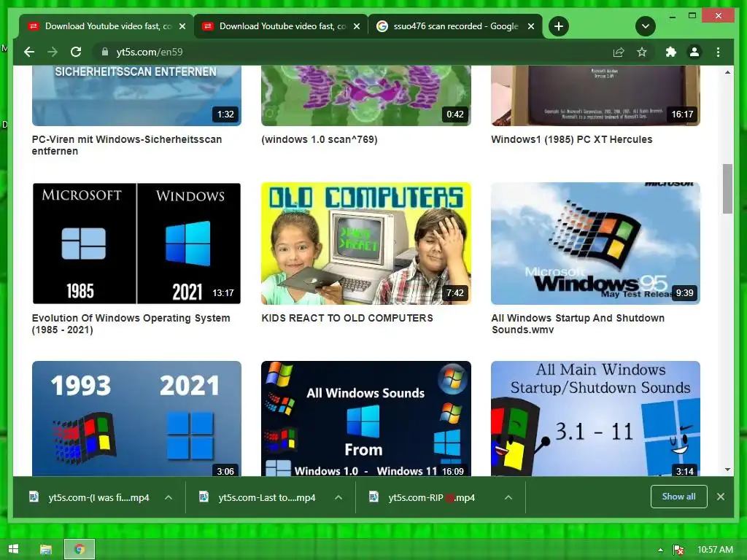
Task: Open the PC-Viren Sicherheitsscan video thumbnail
Action: coord(136,96)
